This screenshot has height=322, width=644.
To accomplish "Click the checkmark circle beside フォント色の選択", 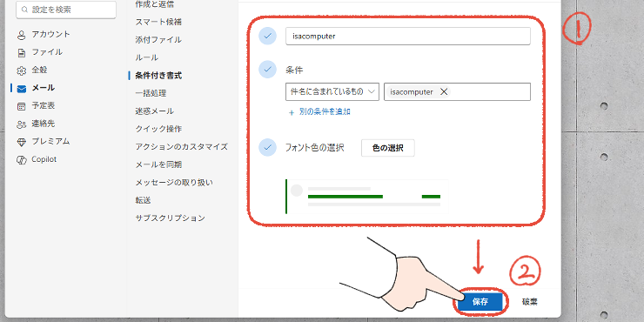I will pyautogui.click(x=267, y=147).
